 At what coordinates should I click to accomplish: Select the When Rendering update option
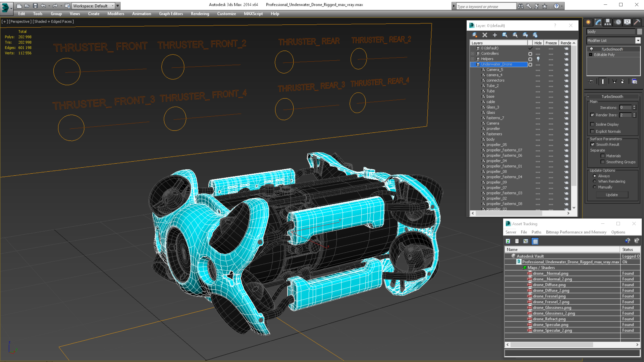click(x=595, y=181)
